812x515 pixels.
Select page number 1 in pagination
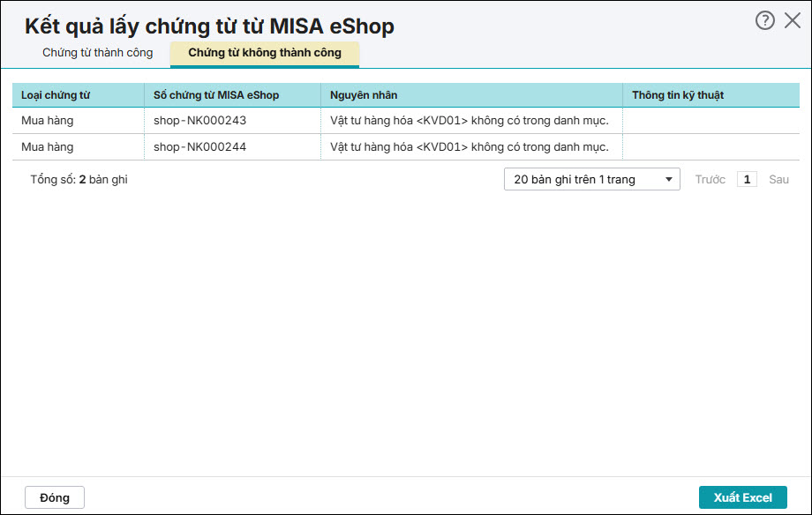(x=747, y=180)
